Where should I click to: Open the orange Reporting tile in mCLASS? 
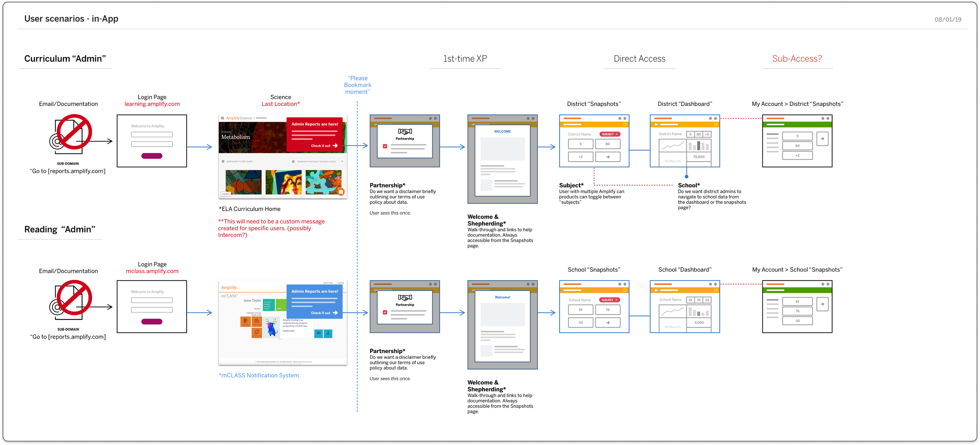click(x=257, y=322)
